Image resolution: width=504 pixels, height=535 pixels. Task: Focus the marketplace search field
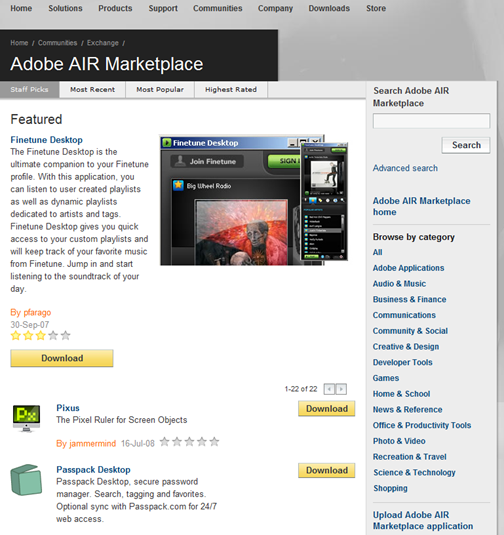coord(431,121)
